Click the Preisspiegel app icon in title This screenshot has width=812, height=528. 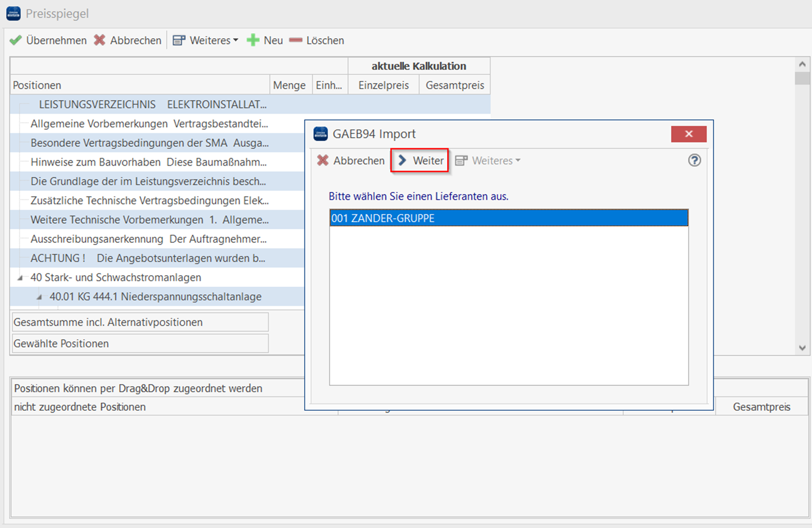tap(13, 13)
